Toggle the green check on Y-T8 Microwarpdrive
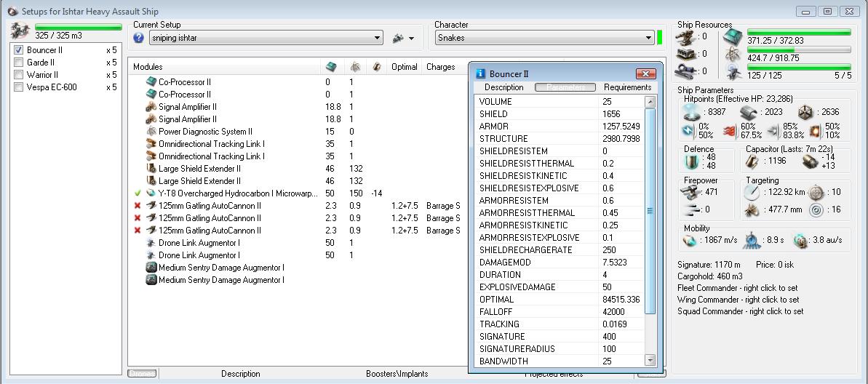Image resolution: width=868 pixels, height=384 pixels. [x=138, y=193]
